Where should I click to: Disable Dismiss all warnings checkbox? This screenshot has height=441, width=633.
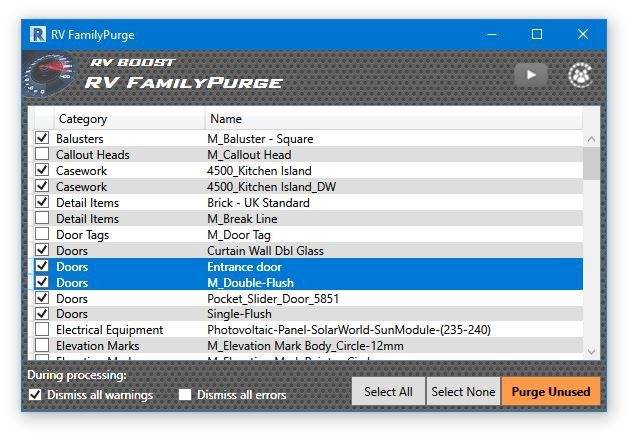[36, 395]
